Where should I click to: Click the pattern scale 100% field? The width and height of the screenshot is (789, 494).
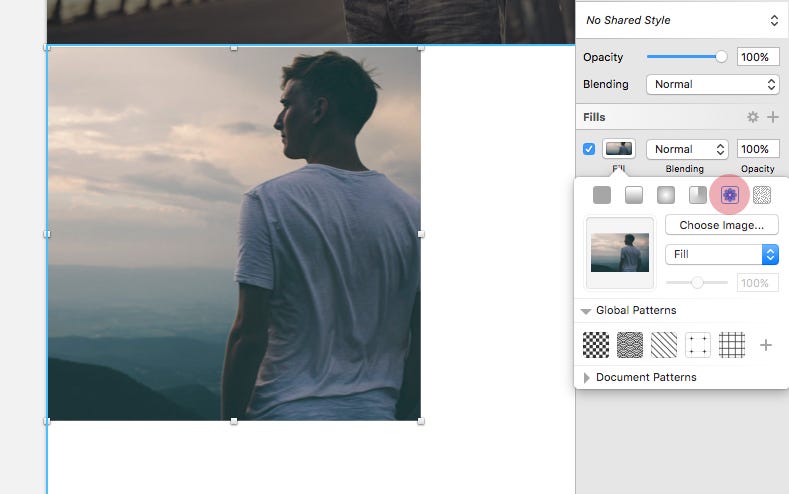[x=758, y=283]
